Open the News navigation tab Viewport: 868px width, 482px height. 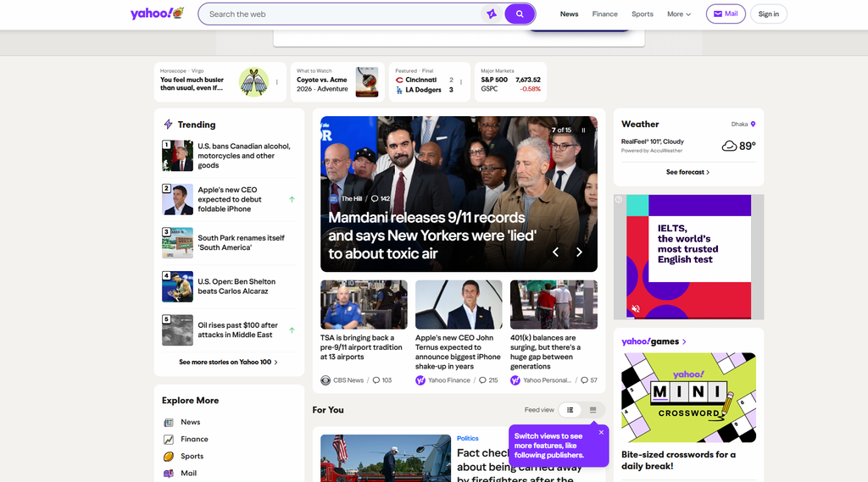(x=569, y=14)
